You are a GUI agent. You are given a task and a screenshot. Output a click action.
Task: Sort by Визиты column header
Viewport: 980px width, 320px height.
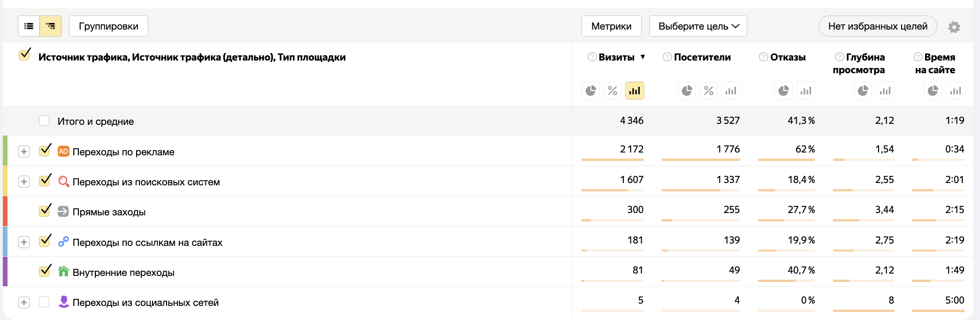(x=616, y=57)
